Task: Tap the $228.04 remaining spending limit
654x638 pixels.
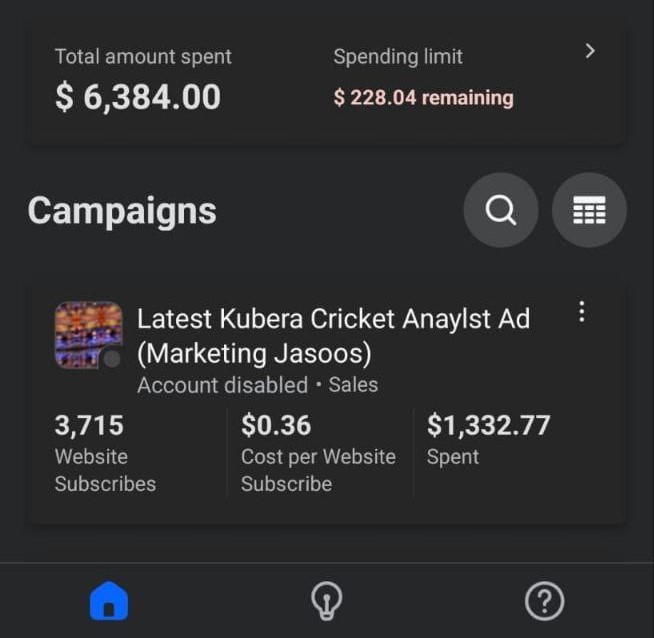Action: click(x=423, y=98)
